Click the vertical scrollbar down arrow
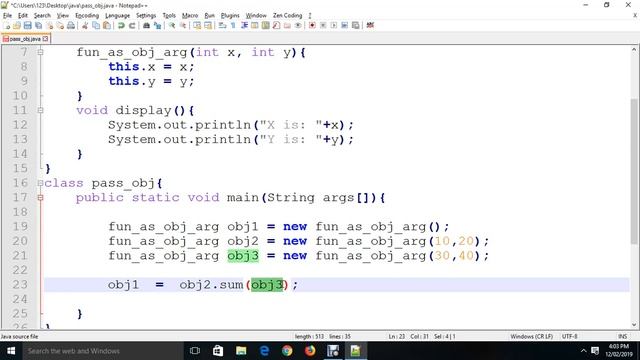This screenshot has height=360, width=640. click(x=634, y=325)
